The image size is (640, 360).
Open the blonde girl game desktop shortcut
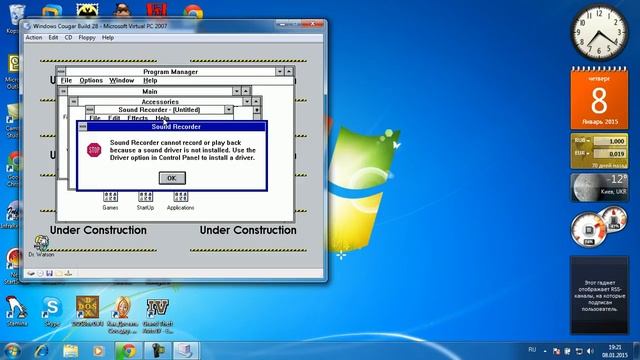[122, 315]
